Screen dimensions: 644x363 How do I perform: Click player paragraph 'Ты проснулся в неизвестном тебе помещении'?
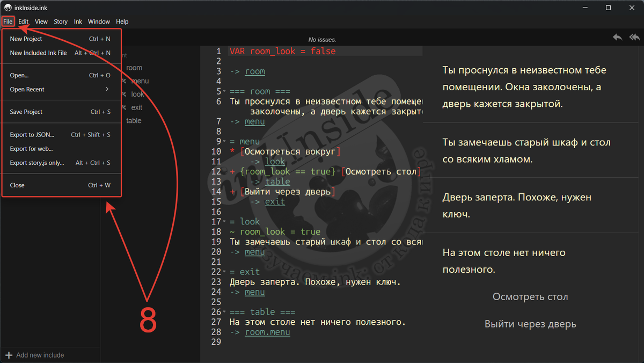[x=524, y=87]
